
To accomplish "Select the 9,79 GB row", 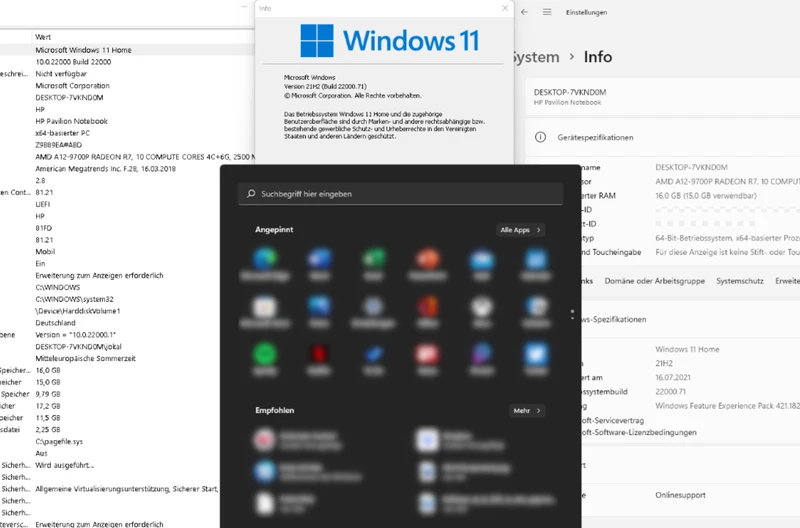I will [x=47, y=394].
